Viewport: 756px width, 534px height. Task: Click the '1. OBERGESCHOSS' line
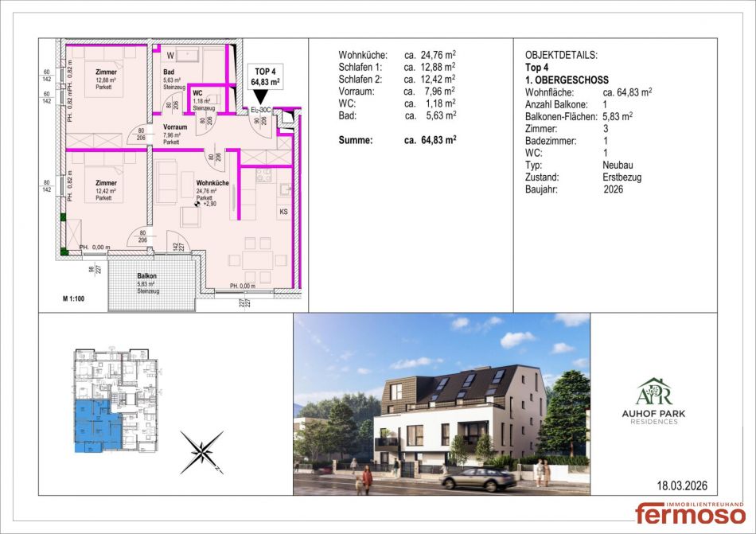567,80
